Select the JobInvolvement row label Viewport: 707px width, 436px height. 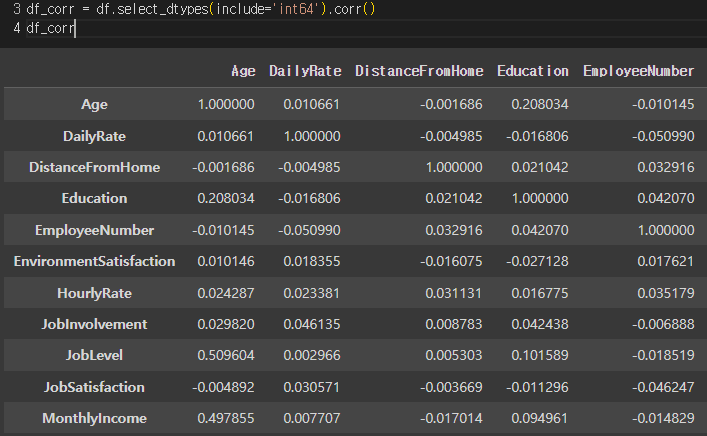[94, 324]
